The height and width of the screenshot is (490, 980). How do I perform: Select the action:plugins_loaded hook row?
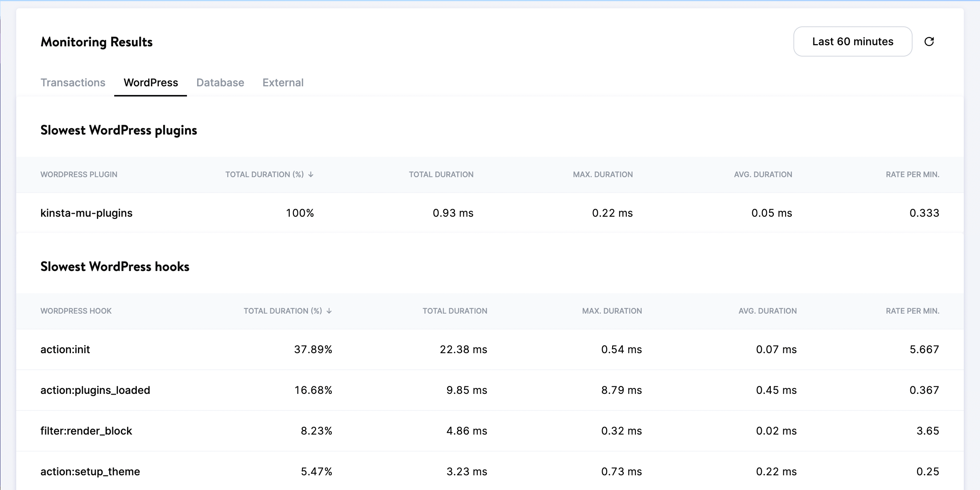click(95, 390)
